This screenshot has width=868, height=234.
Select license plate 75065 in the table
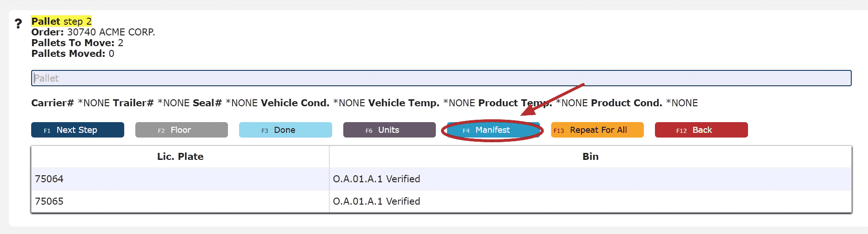pos(49,201)
